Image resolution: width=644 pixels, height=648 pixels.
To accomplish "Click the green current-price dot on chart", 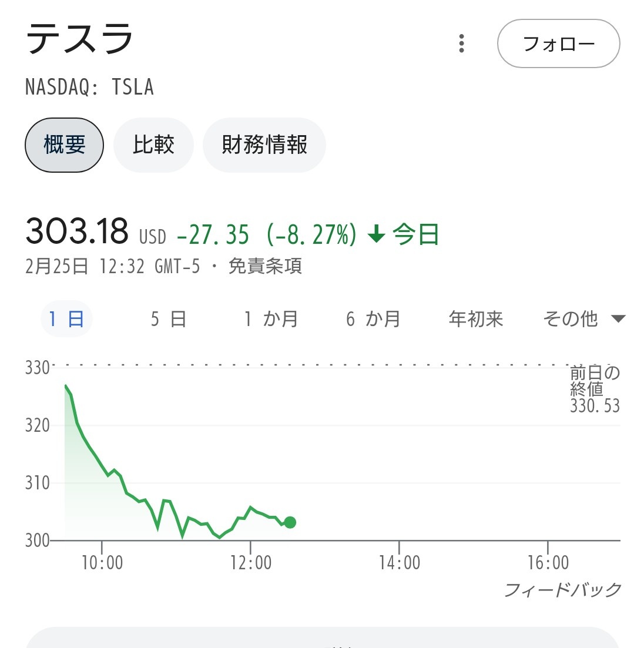I will 290,522.
